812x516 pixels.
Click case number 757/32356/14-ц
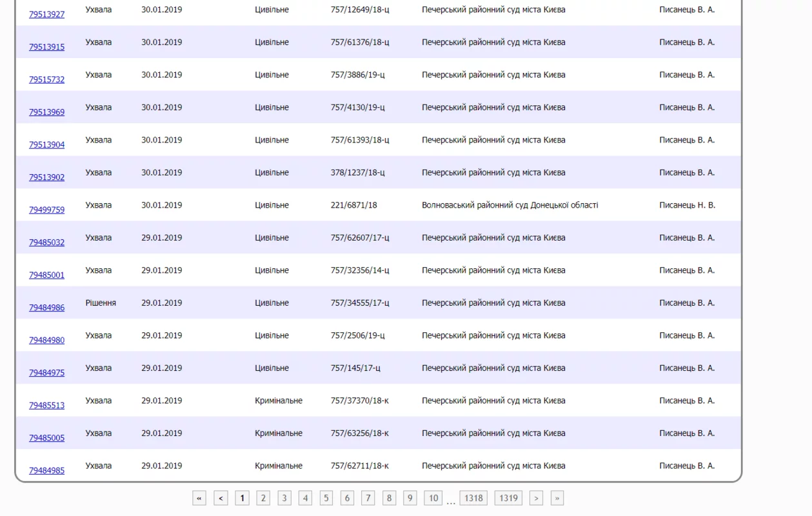(360, 270)
